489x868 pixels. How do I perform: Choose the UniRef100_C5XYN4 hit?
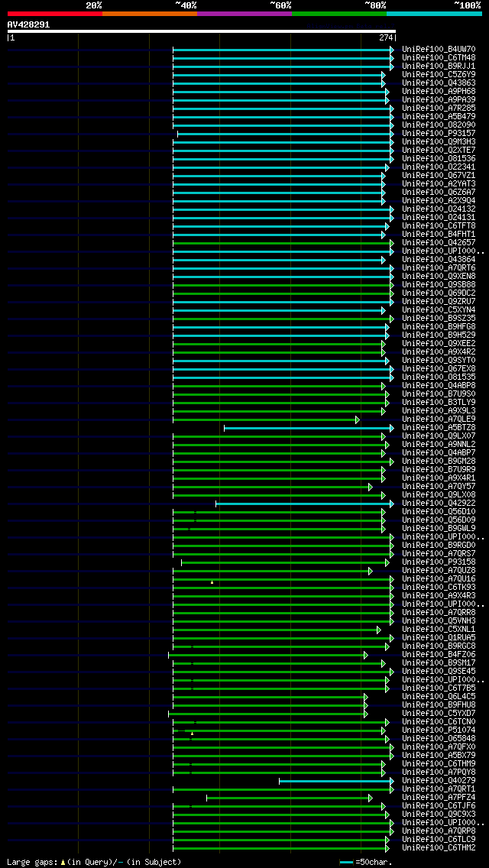point(439,310)
